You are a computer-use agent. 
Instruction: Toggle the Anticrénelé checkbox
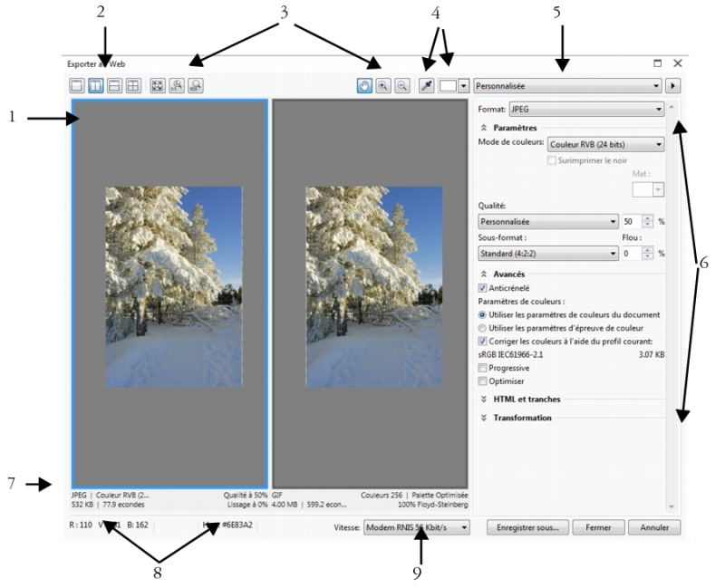pos(482,287)
